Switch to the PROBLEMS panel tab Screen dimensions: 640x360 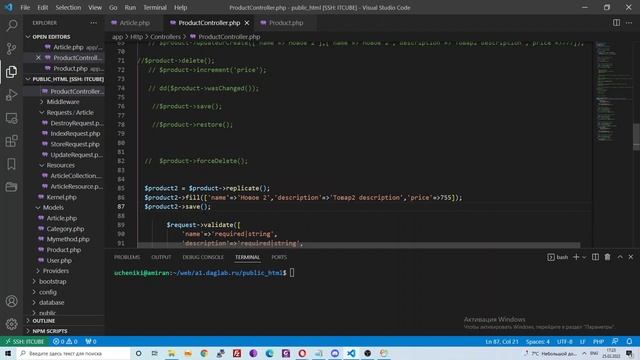point(127,257)
